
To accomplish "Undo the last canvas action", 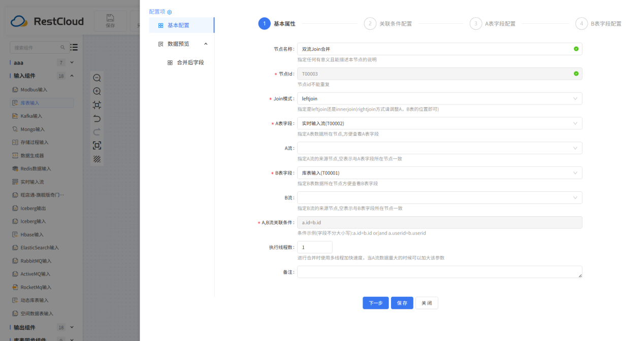I will pos(96,119).
